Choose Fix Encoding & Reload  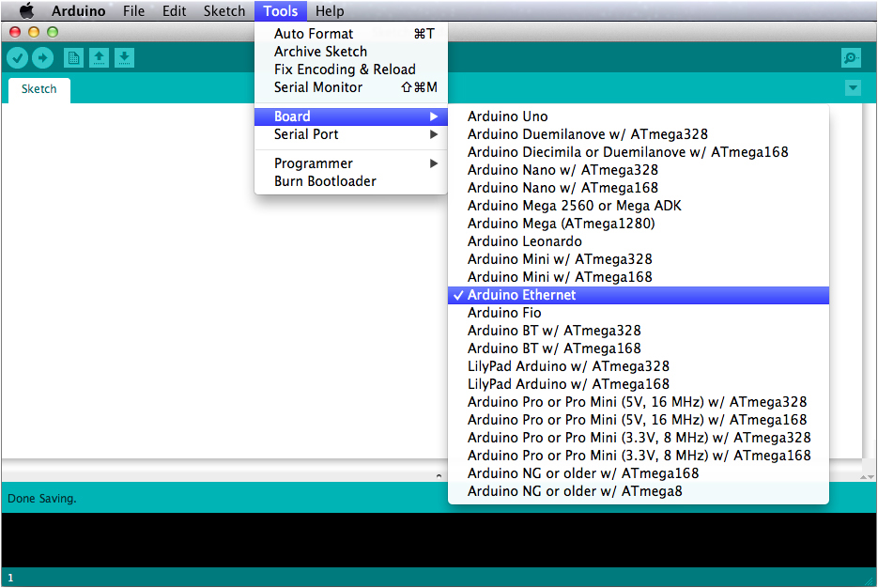pos(351,70)
